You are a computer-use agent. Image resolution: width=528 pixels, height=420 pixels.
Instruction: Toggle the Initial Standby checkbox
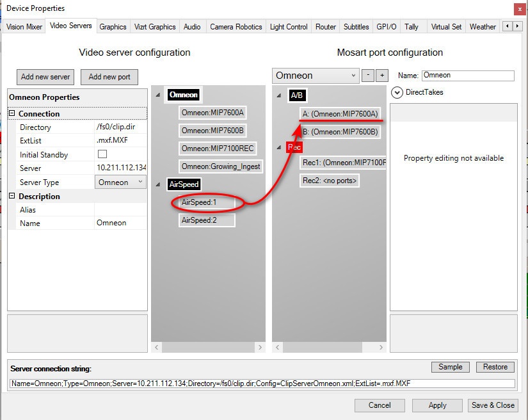click(x=102, y=155)
